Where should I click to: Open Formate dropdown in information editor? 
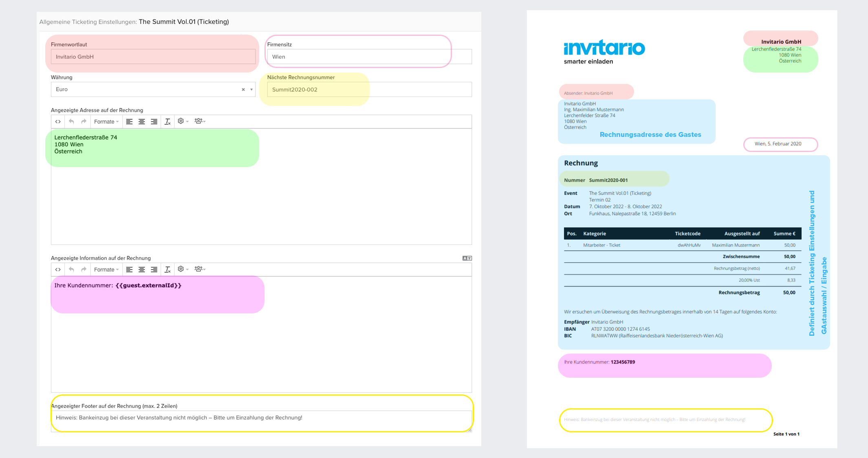pos(106,269)
